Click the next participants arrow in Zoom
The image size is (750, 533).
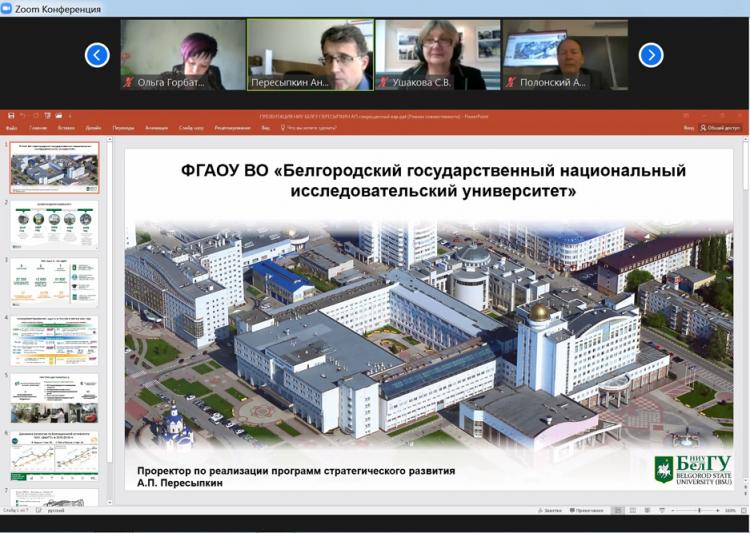coord(651,55)
